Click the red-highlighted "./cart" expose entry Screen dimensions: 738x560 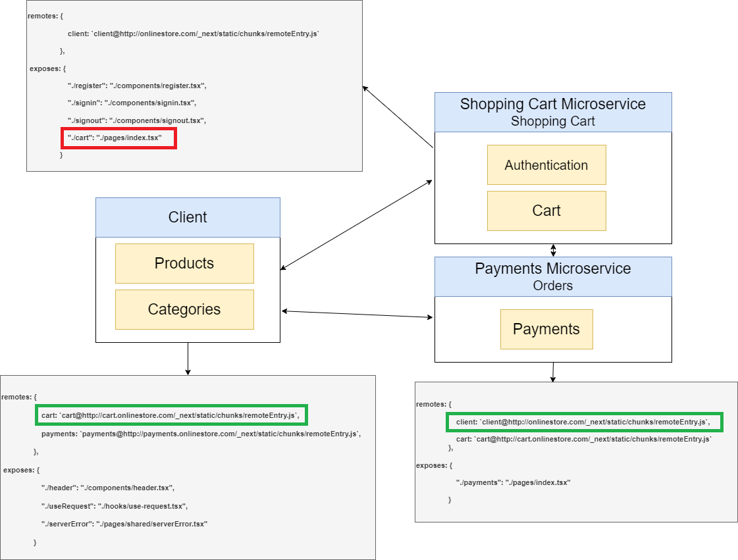(x=119, y=138)
